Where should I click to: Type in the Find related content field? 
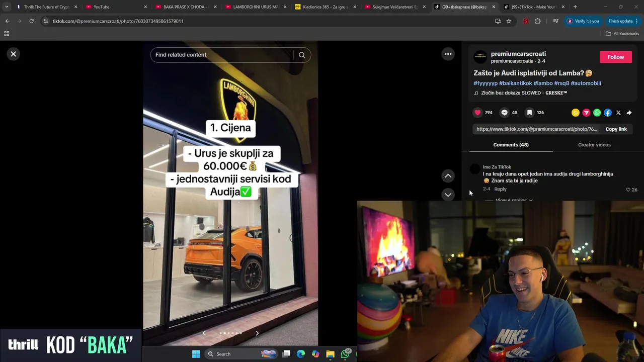pos(221,55)
